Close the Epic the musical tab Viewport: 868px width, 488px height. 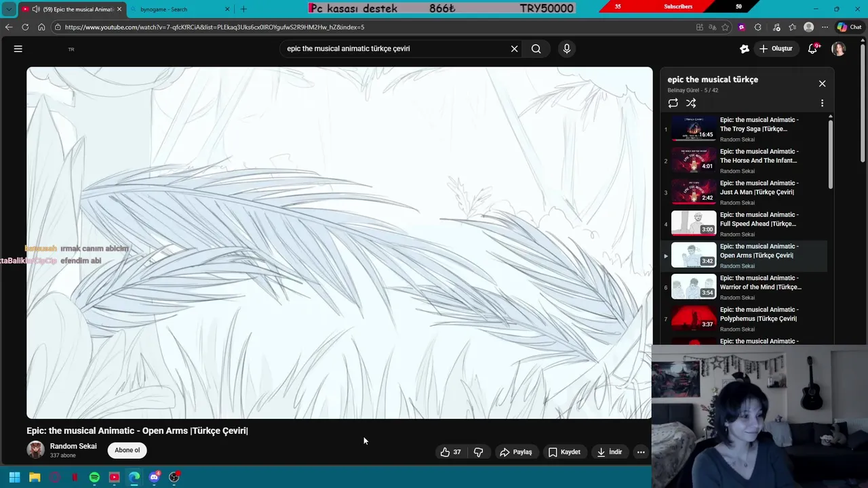[119, 9]
